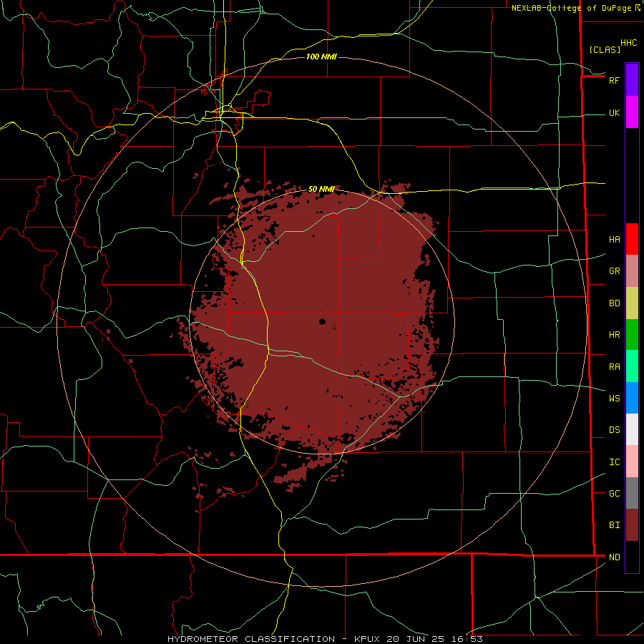Click the '100 NMI' range ring label
Image resolution: width=644 pixels, height=644 pixels.
coord(321,57)
